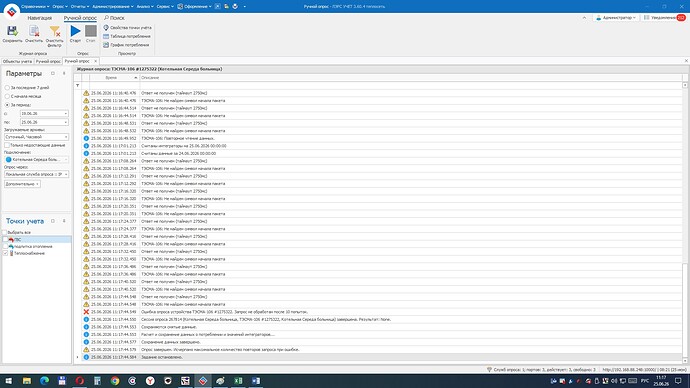The image size is (690, 388).
Task: Open the Опрос через combo box
Action: tap(37, 174)
